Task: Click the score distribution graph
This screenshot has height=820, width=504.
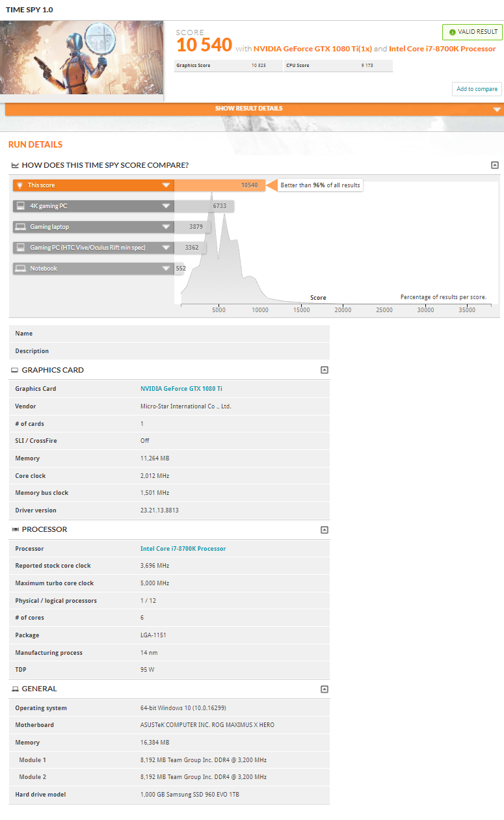Action: (335, 244)
